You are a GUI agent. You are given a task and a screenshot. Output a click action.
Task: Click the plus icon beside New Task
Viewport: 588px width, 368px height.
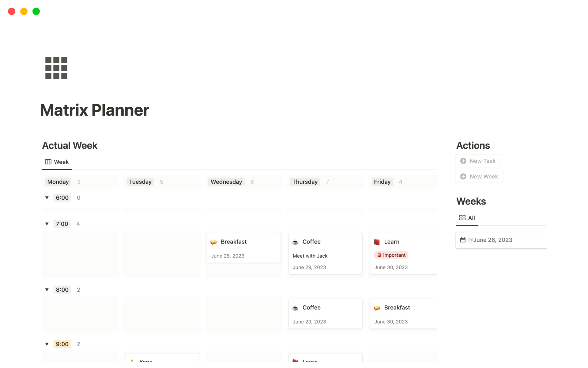(463, 161)
